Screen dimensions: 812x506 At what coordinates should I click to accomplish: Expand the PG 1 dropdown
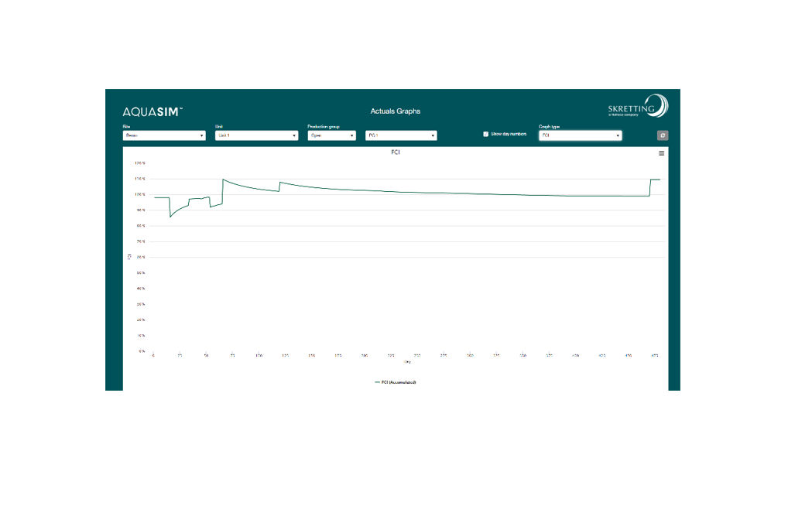[x=401, y=135]
